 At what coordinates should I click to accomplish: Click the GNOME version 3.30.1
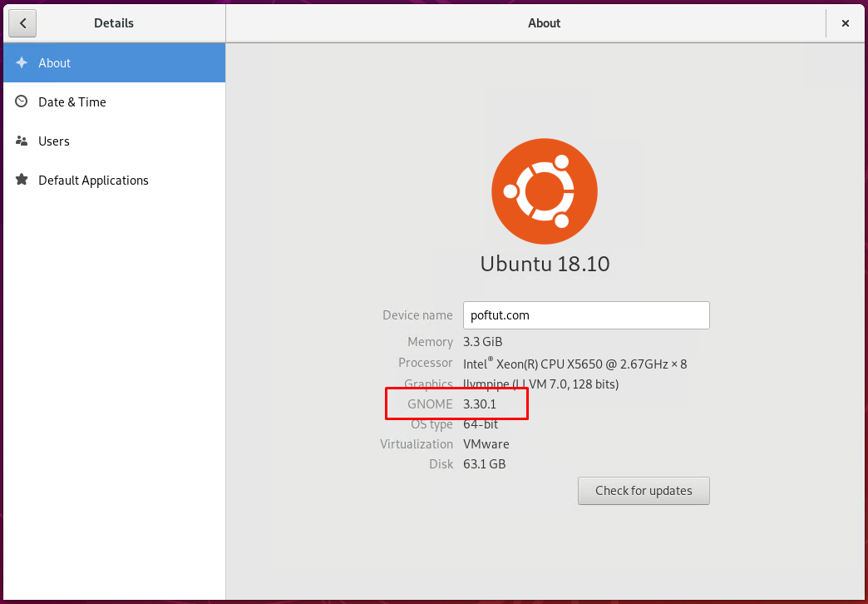(480, 404)
